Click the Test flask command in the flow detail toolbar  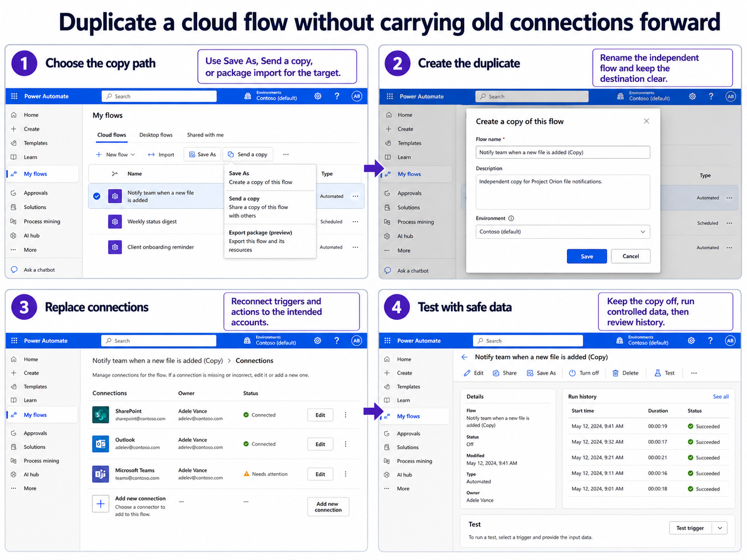[664, 373]
